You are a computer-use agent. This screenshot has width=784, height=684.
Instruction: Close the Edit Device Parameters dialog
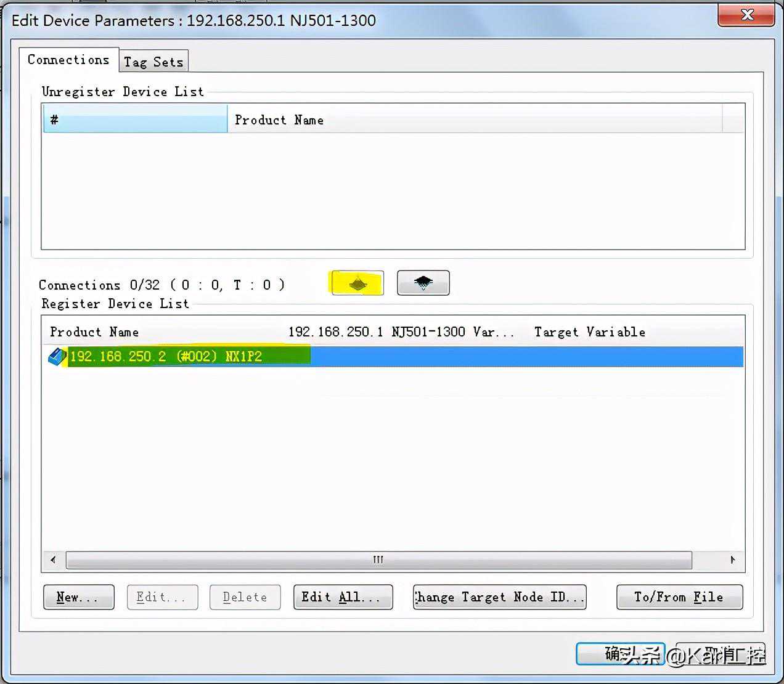point(746,15)
